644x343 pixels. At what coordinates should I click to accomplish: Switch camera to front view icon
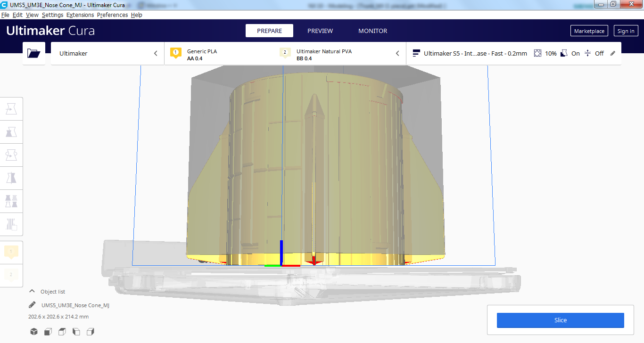pos(48,332)
